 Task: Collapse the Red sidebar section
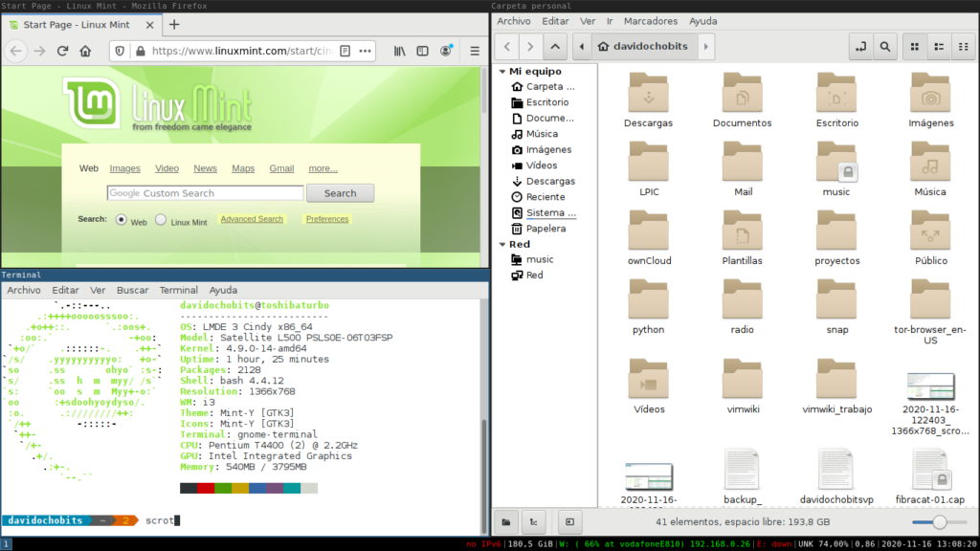(x=501, y=244)
